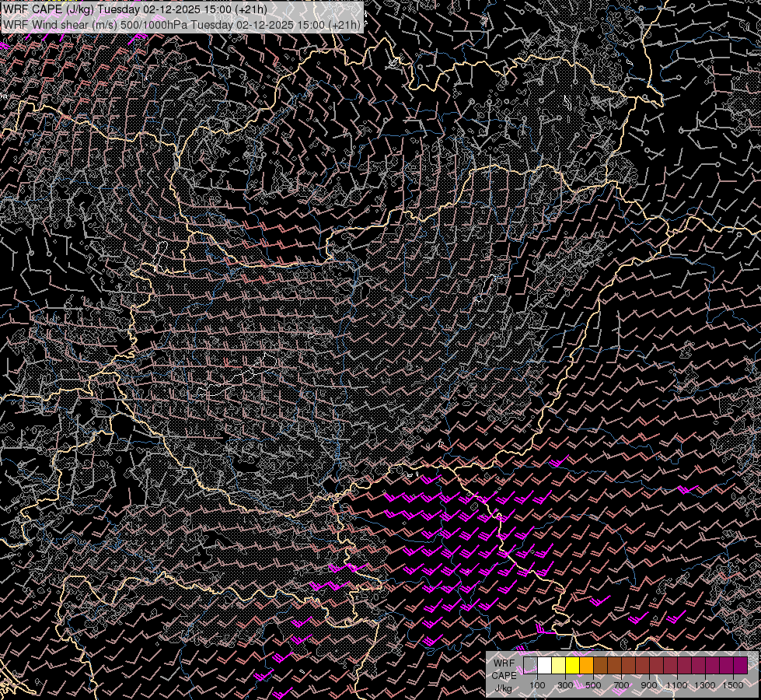
Task: Click the 'WRF CAPE (J/kg)' title line
Action: [x=135, y=9]
